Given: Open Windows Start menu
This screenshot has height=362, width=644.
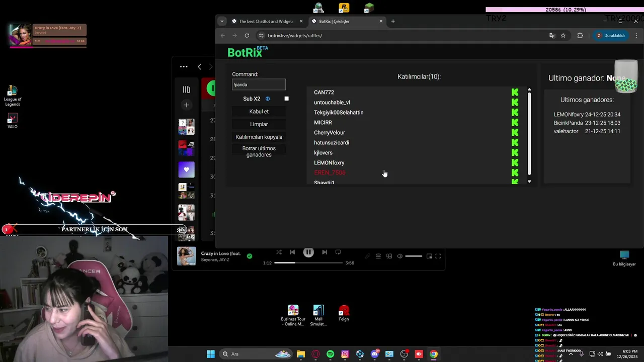Looking at the screenshot, I should click(211, 354).
